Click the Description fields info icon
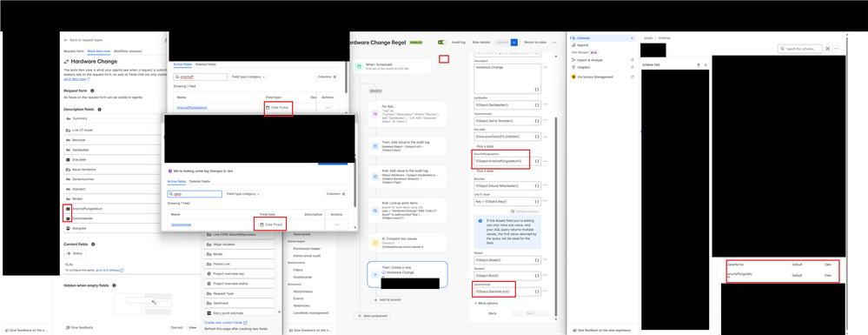The width and height of the screenshot is (868, 335). [100, 110]
